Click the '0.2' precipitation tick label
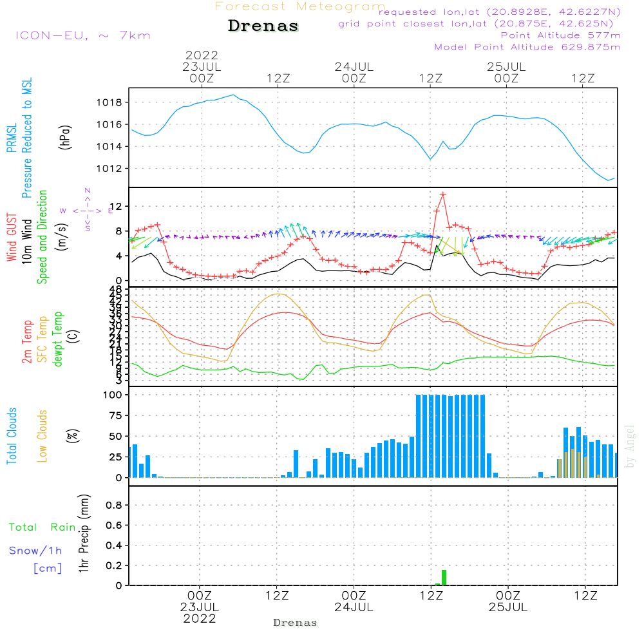 (114, 565)
